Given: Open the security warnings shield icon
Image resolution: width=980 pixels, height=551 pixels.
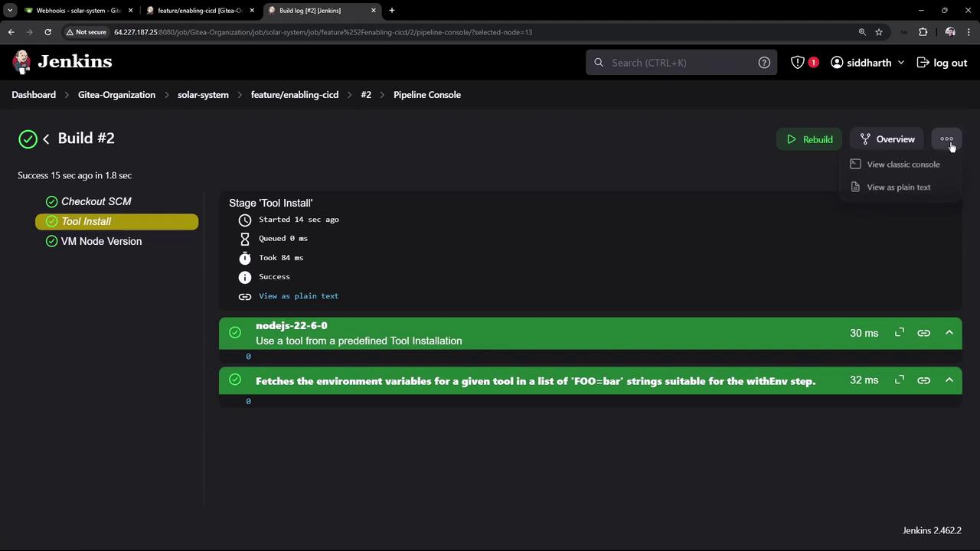Looking at the screenshot, I should (x=798, y=63).
